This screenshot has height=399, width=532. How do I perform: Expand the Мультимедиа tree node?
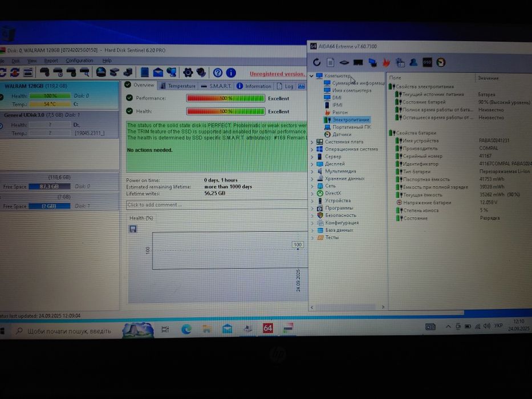(312, 172)
